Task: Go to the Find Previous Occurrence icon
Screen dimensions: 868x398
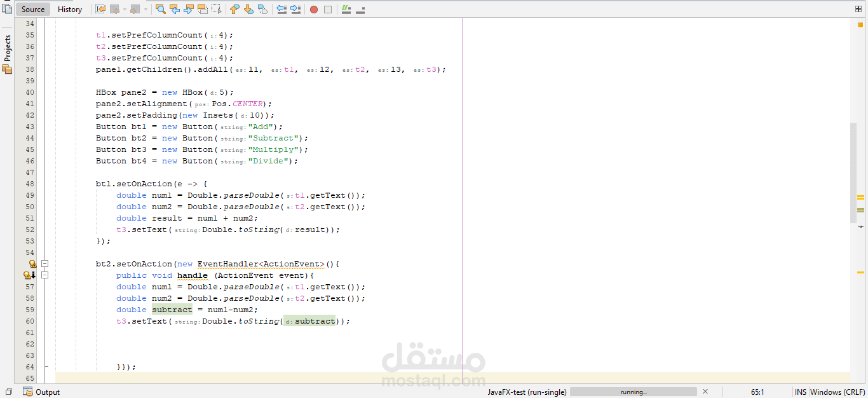Action: click(175, 9)
